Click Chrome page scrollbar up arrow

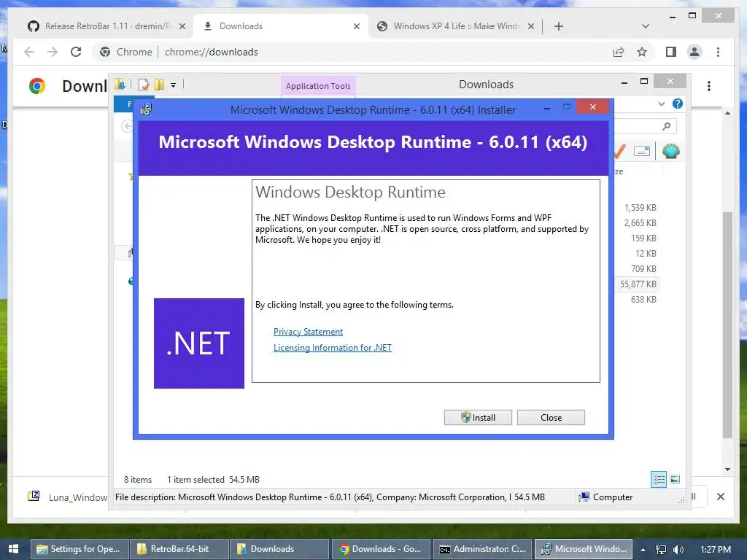[727, 113]
